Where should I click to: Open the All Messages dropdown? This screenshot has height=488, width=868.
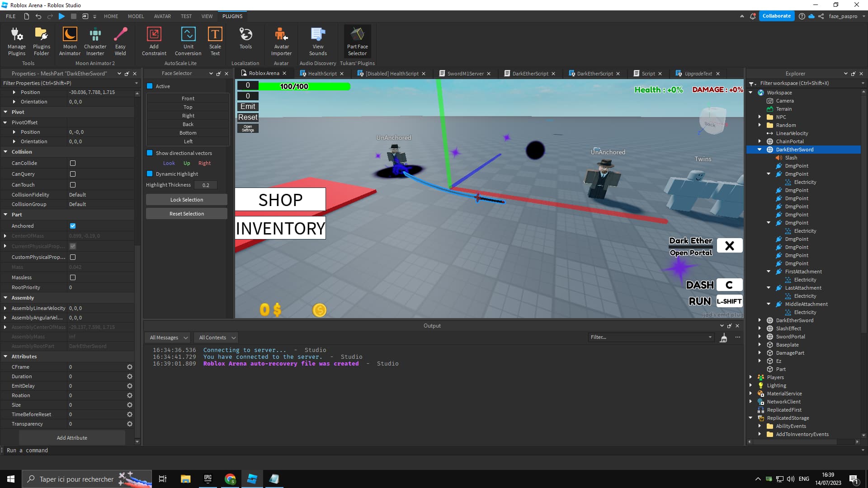coord(168,338)
